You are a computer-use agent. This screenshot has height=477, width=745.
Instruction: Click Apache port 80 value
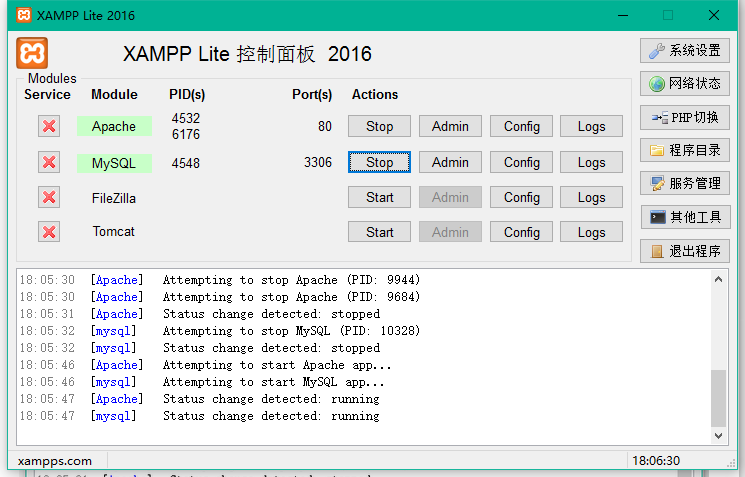325,126
